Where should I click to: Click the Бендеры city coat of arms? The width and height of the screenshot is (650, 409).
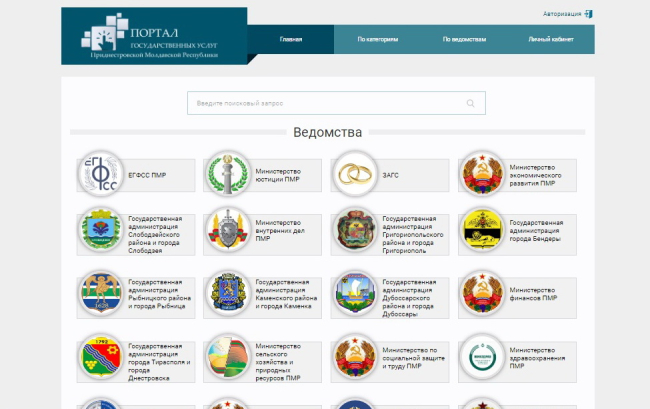click(480, 230)
